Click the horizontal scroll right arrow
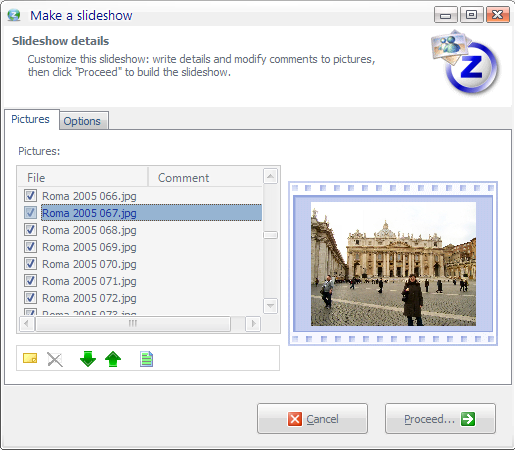This screenshot has height=450, width=515. 253,323
